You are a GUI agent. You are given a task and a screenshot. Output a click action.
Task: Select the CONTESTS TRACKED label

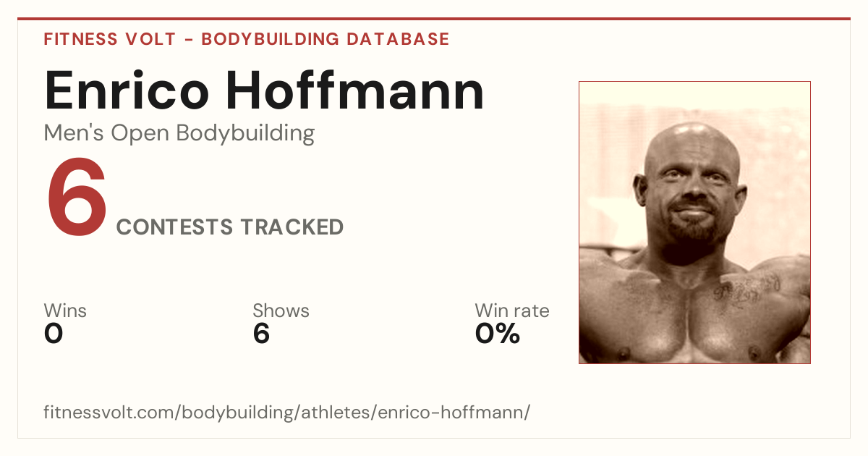click(230, 227)
